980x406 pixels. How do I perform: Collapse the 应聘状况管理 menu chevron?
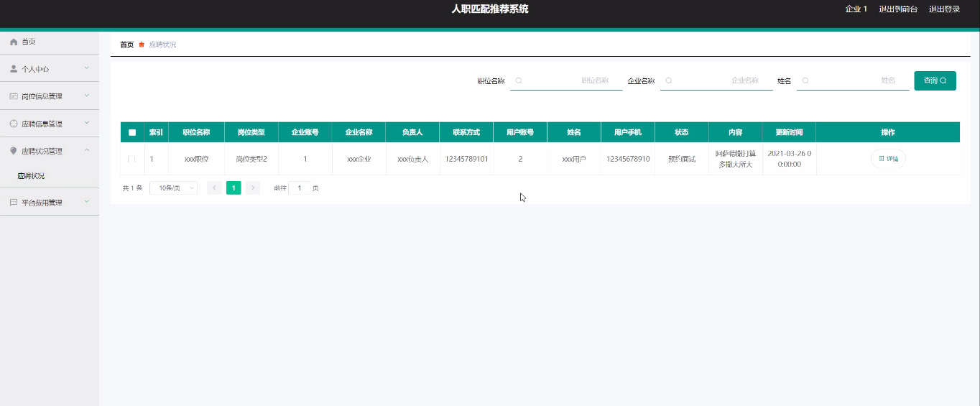click(86, 151)
